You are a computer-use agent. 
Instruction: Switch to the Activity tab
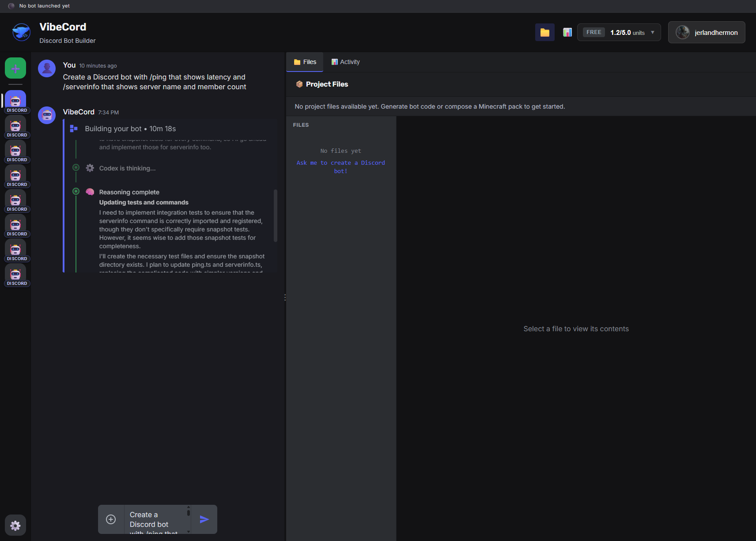(x=345, y=62)
